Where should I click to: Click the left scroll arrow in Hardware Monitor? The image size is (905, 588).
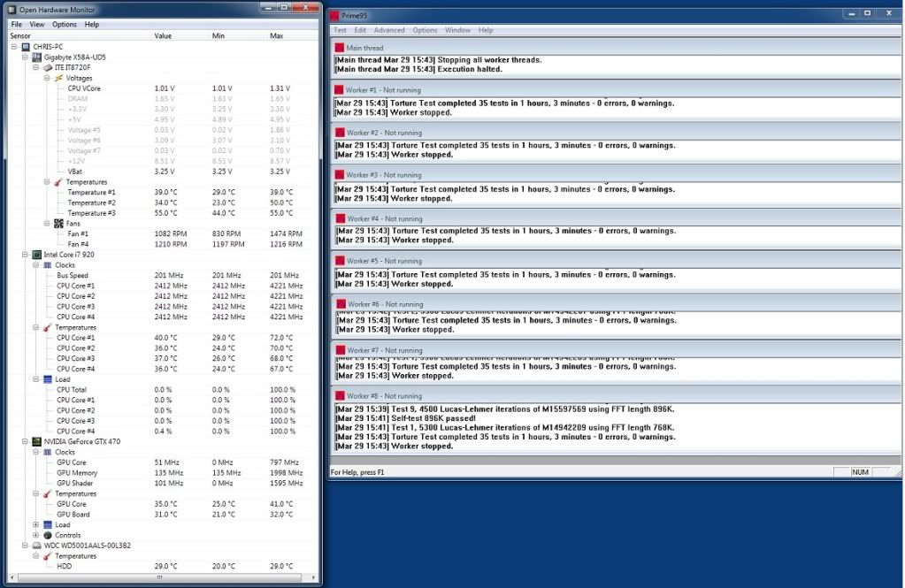click(x=12, y=577)
